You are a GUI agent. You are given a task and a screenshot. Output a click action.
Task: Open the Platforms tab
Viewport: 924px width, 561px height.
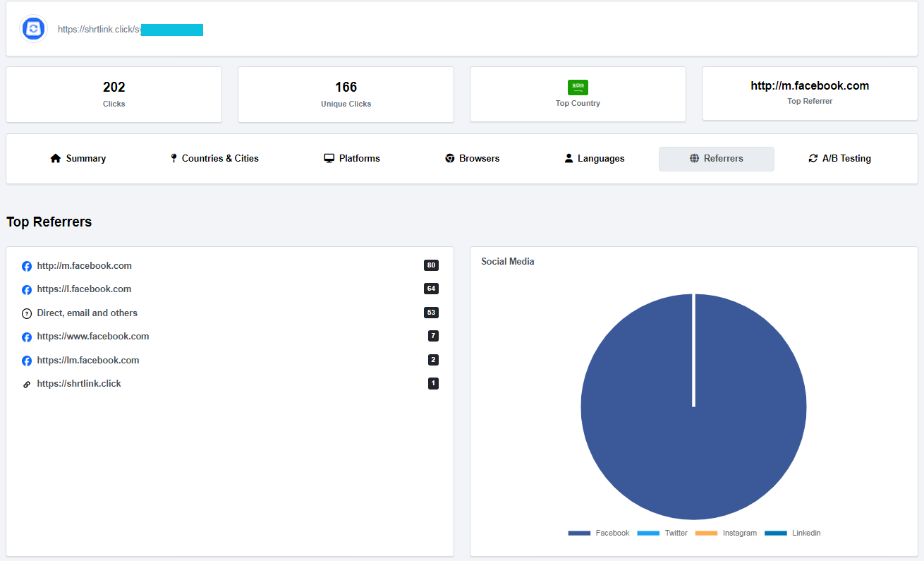[x=352, y=159]
